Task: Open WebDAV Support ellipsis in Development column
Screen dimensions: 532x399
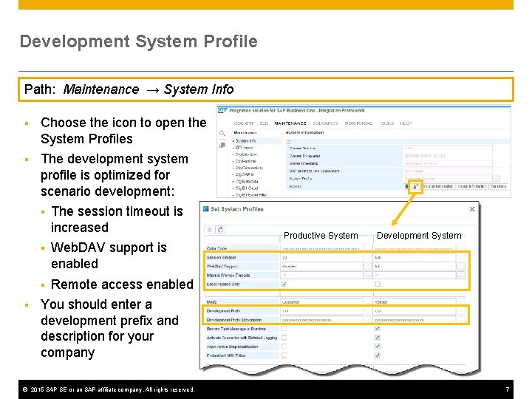Action: 460,266
